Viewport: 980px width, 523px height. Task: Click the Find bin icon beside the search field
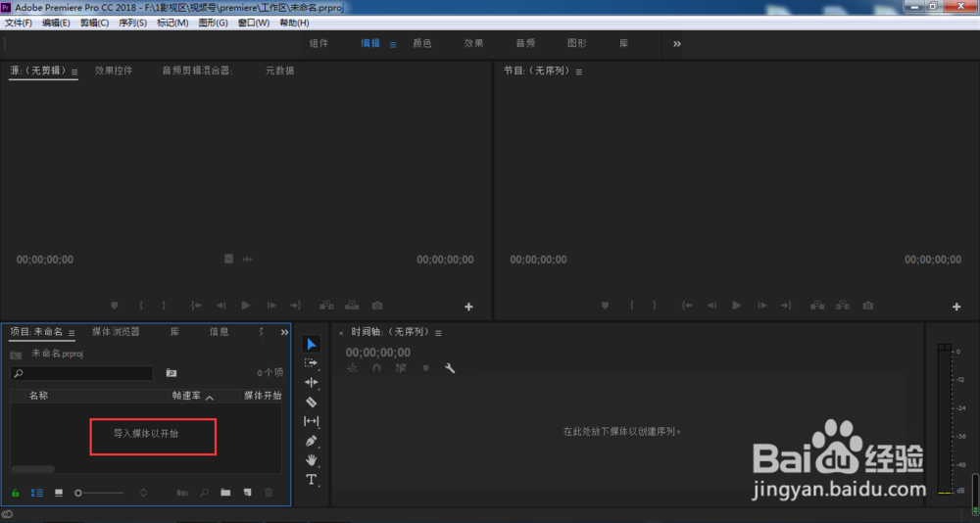pos(171,373)
